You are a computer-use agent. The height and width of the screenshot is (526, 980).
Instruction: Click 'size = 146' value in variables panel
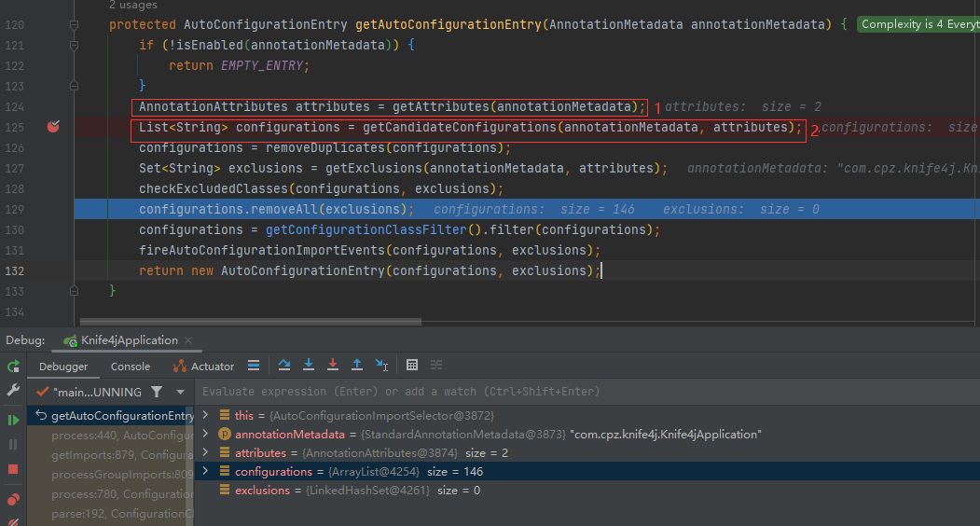[455, 472]
